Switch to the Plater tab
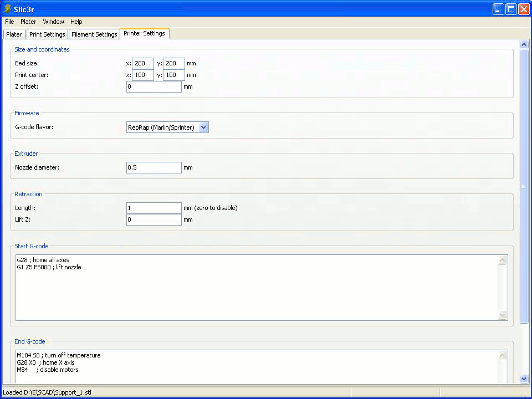The image size is (532, 399). pos(14,34)
